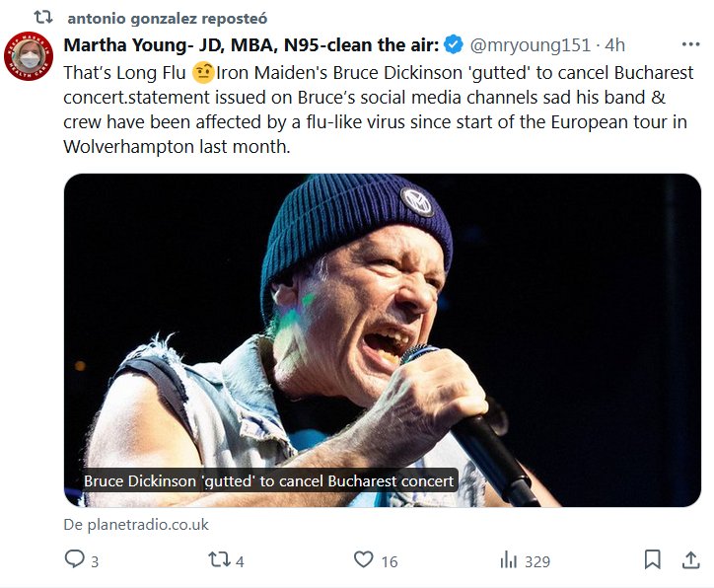714x588 pixels.
Task: Click the like count 16
Action: pos(389,561)
